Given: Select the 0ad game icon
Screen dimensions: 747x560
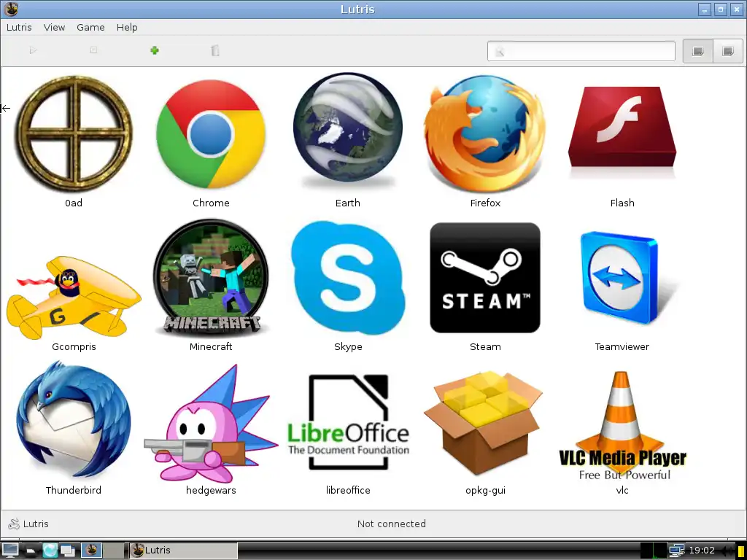Looking at the screenshot, I should click(x=74, y=133).
